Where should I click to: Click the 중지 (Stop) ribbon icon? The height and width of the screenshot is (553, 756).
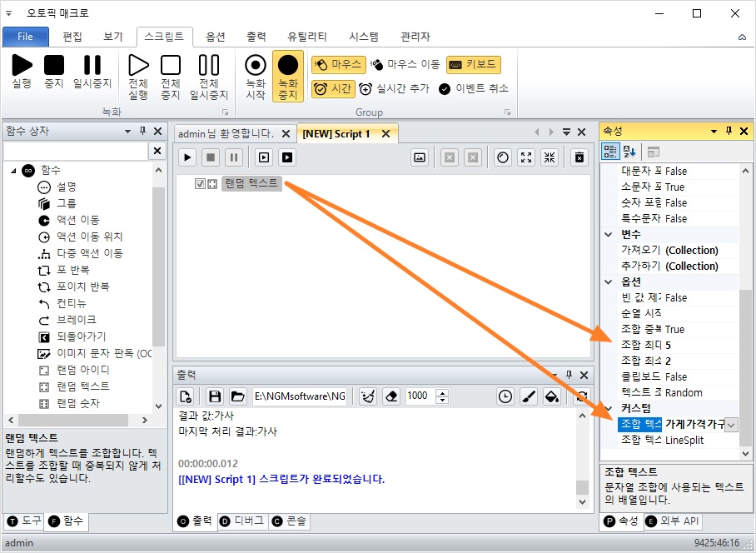pyautogui.click(x=54, y=65)
